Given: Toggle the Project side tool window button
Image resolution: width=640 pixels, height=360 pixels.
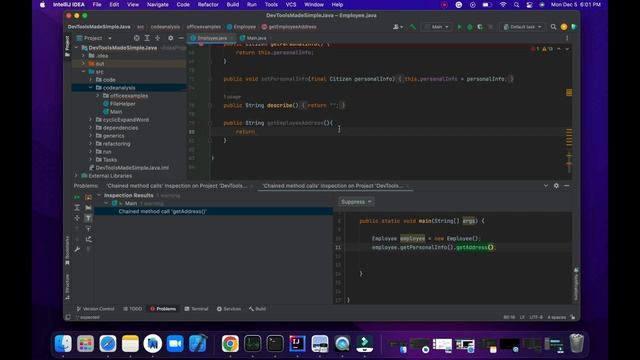Looking at the screenshot, I should point(67,46).
